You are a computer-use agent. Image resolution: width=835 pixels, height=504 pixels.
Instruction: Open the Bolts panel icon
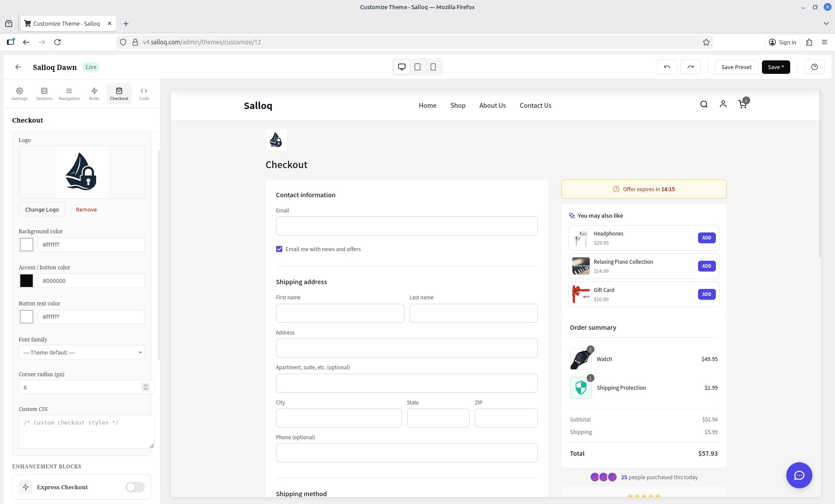click(94, 93)
